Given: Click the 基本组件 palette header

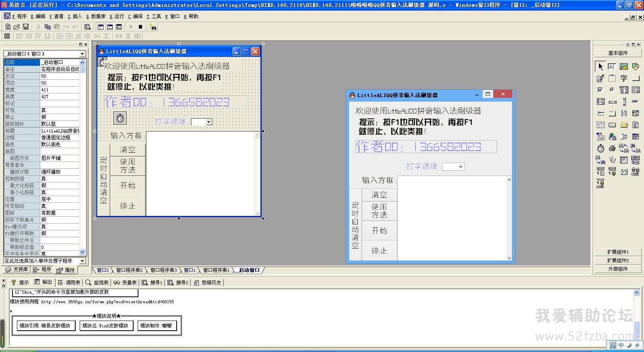Looking at the screenshot, I should (618, 53).
